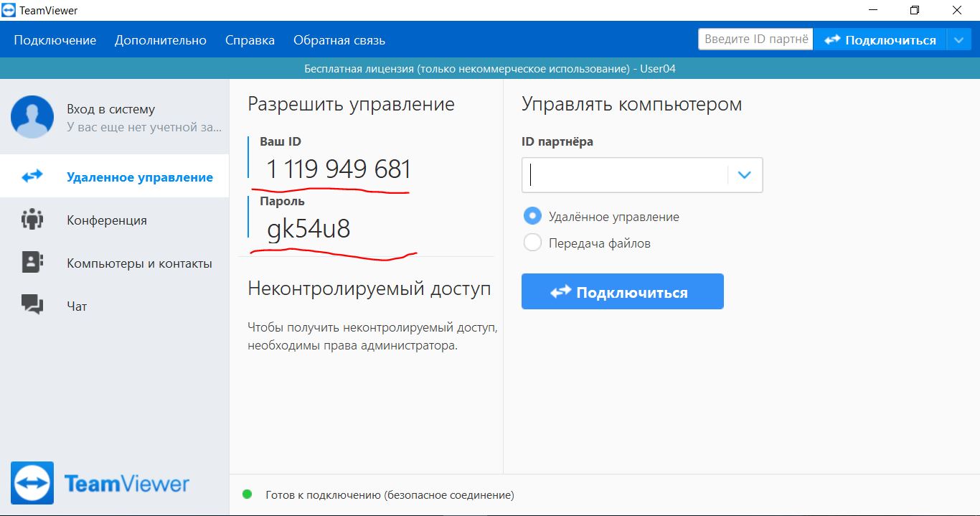
Task: Click the TeamViewer title bar icon
Action: point(9,10)
